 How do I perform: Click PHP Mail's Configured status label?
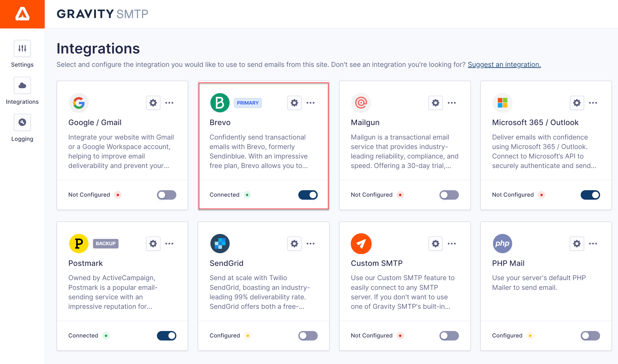click(x=507, y=336)
